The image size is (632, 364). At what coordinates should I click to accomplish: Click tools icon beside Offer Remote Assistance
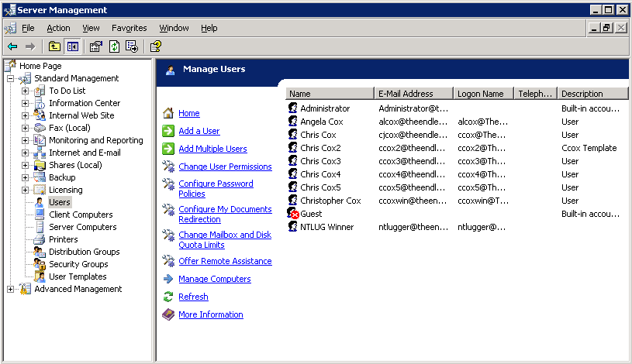pos(168,260)
